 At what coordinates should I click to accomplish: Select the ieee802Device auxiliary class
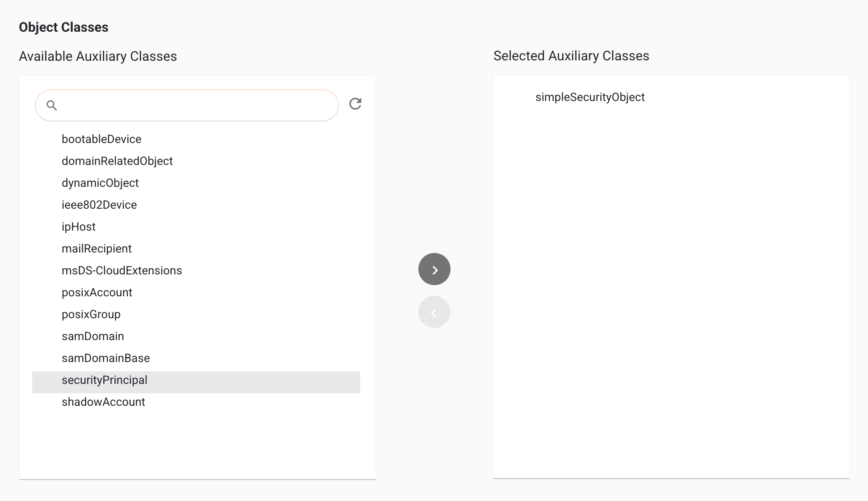(99, 205)
